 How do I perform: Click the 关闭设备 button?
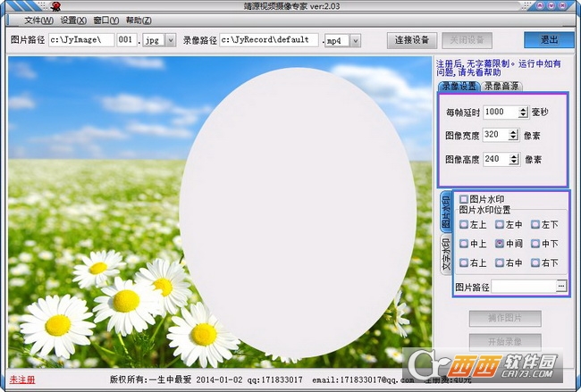(467, 40)
